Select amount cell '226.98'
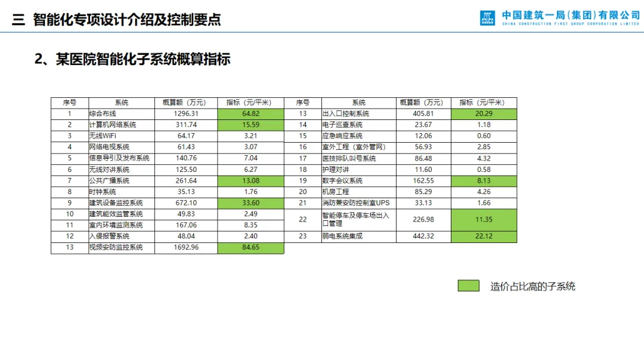This screenshot has height=363, width=644. point(423,220)
